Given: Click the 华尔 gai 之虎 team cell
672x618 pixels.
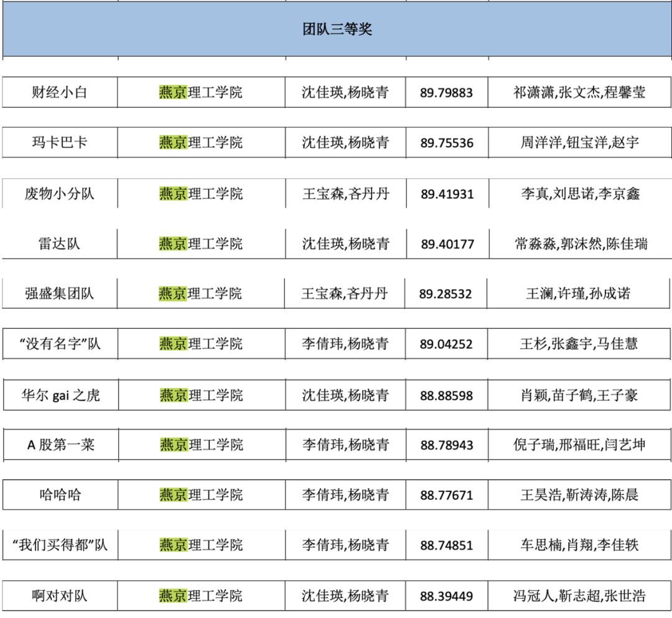Looking at the screenshot, I should (60, 395).
